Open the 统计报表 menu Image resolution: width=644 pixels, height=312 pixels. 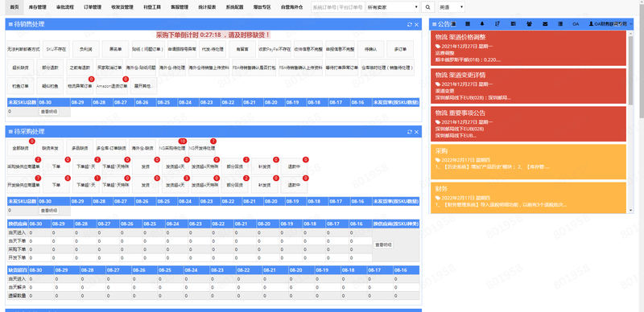point(207,7)
